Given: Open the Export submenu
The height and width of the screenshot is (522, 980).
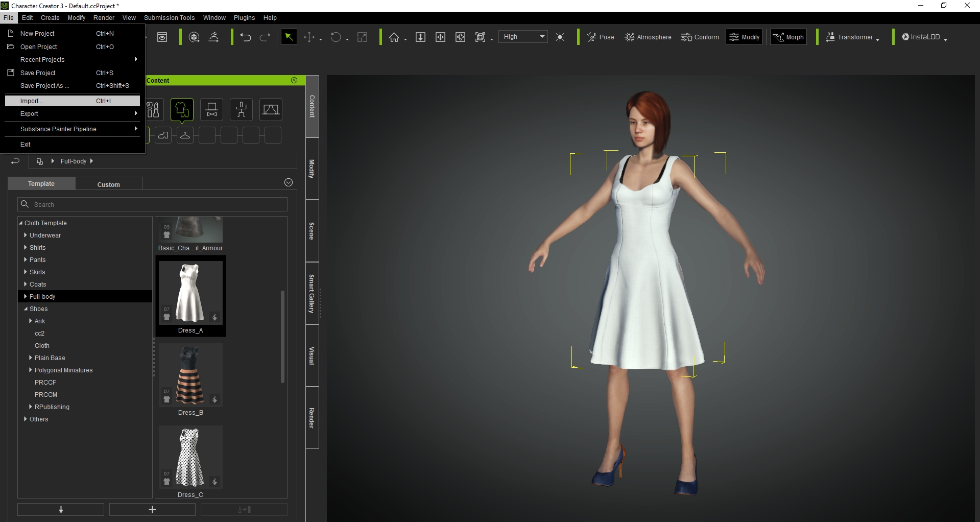Looking at the screenshot, I should point(73,114).
